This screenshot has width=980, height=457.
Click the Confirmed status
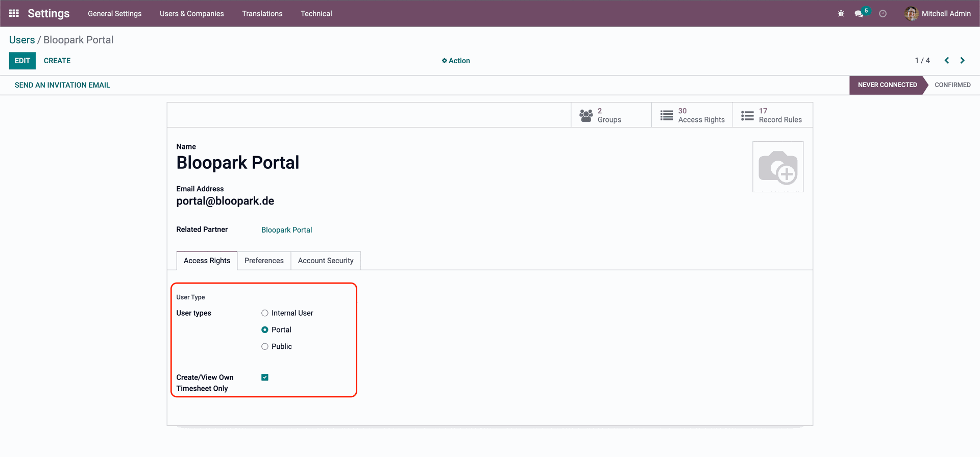coord(952,85)
